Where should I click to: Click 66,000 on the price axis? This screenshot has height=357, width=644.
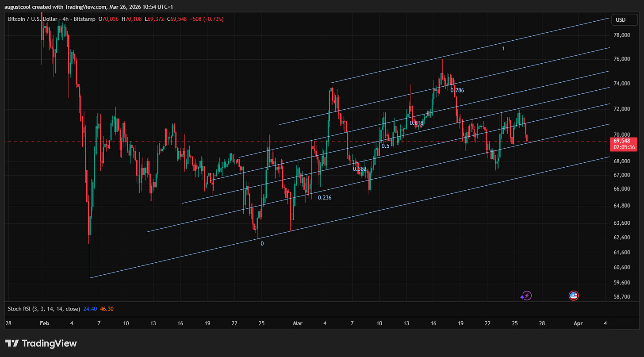(622, 189)
